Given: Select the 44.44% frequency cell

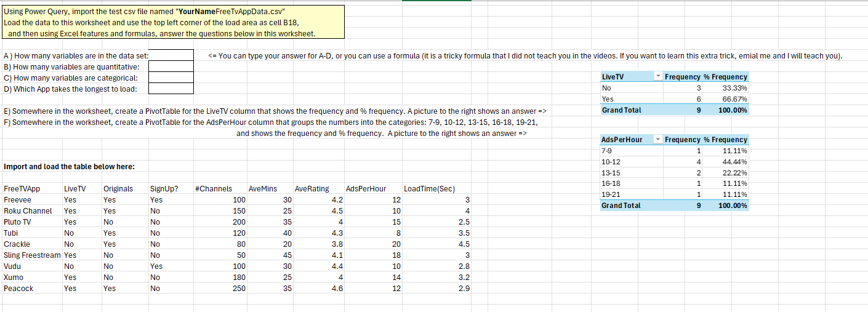Looking at the screenshot, I should 725,162.
